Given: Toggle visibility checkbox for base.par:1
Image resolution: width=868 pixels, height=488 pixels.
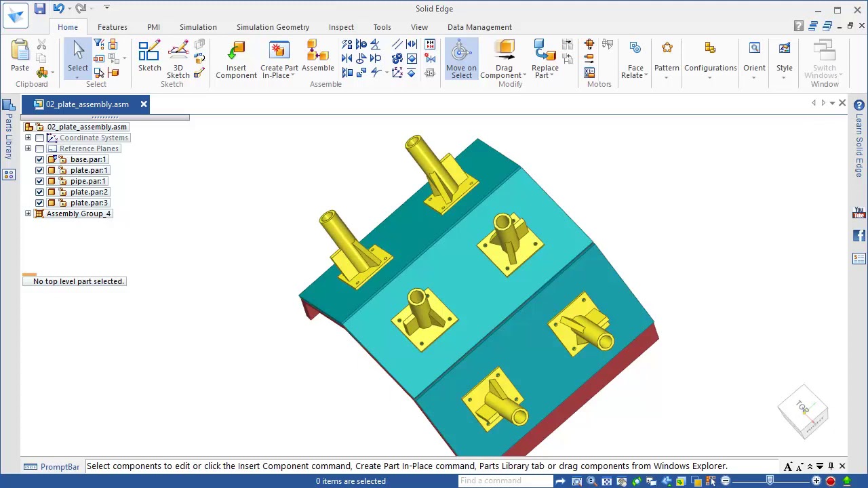Looking at the screenshot, I should 39,159.
